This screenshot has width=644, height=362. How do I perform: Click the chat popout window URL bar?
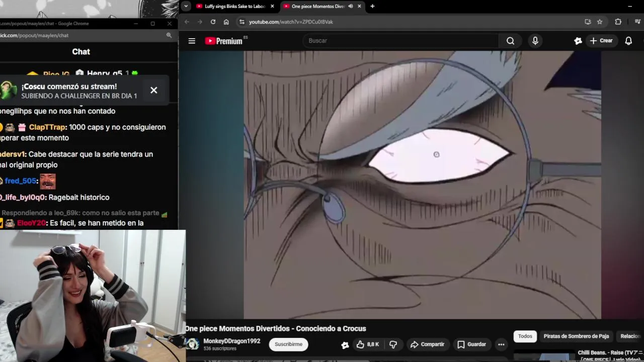(80, 35)
